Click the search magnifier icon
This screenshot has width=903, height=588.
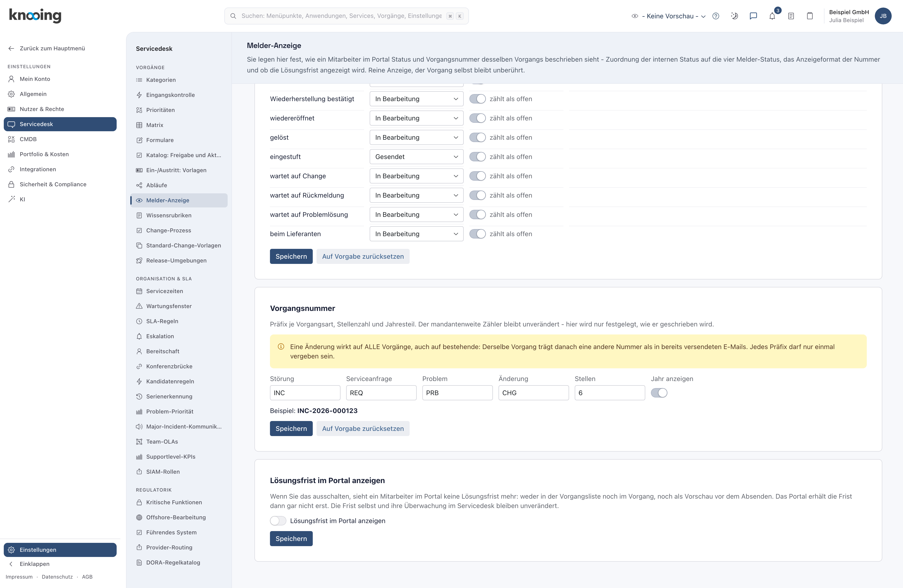[x=233, y=16]
